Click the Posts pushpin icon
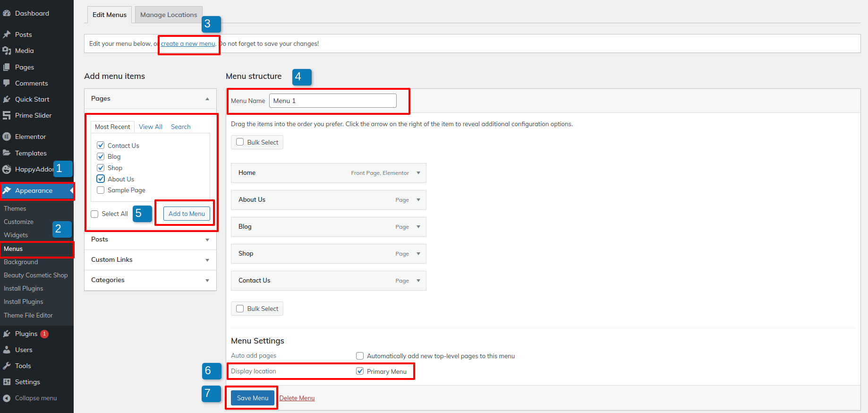This screenshot has height=413, width=868. pyautogui.click(x=7, y=34)
